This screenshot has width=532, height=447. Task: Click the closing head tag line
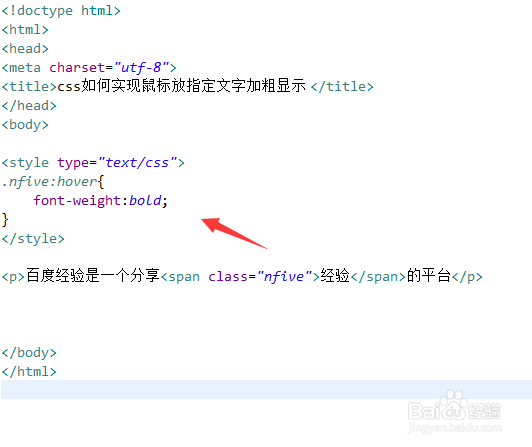click(x=29, y=106)
